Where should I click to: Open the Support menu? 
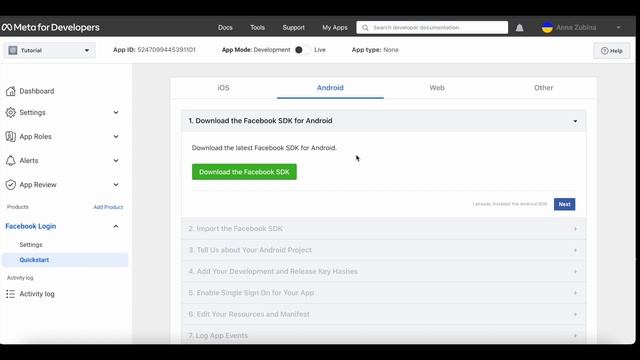click(293, 28)
